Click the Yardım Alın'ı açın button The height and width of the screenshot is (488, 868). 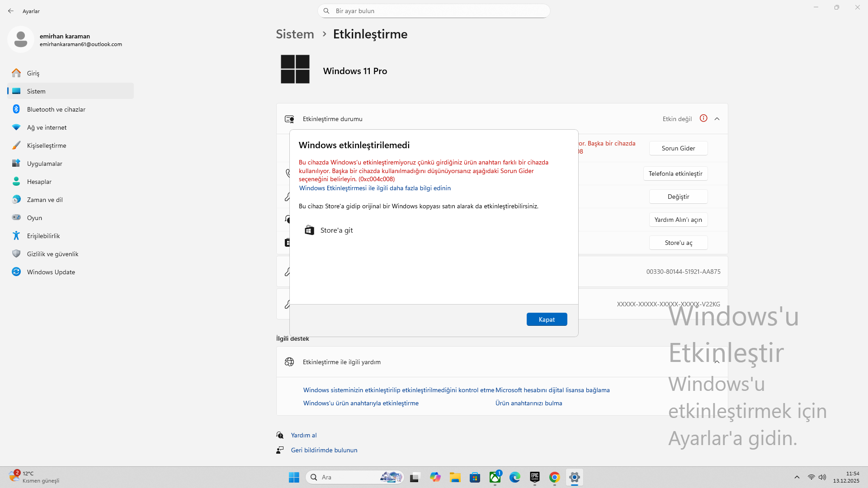click(x=678, y=220)
